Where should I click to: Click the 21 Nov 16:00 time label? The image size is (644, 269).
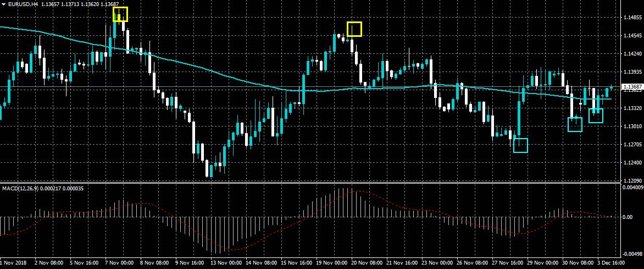402,262
